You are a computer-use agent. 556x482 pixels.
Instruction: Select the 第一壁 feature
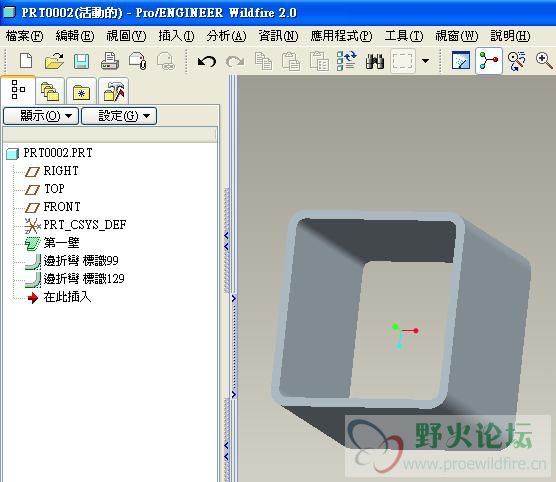[x=52, y=243]
